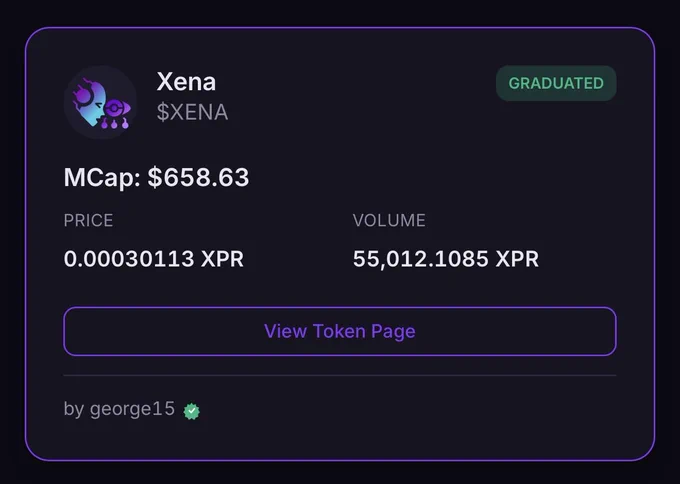The height and width of the screenshot is (484, 680).
Task: Click the XPR unit after the volume
Action: (x=517, y=259)
